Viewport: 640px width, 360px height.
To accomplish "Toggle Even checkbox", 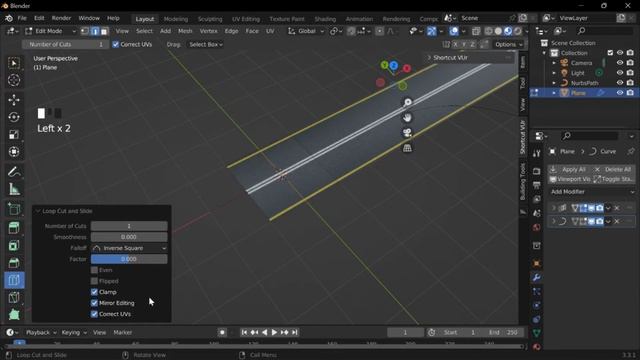I will click(x=94, y=270).
